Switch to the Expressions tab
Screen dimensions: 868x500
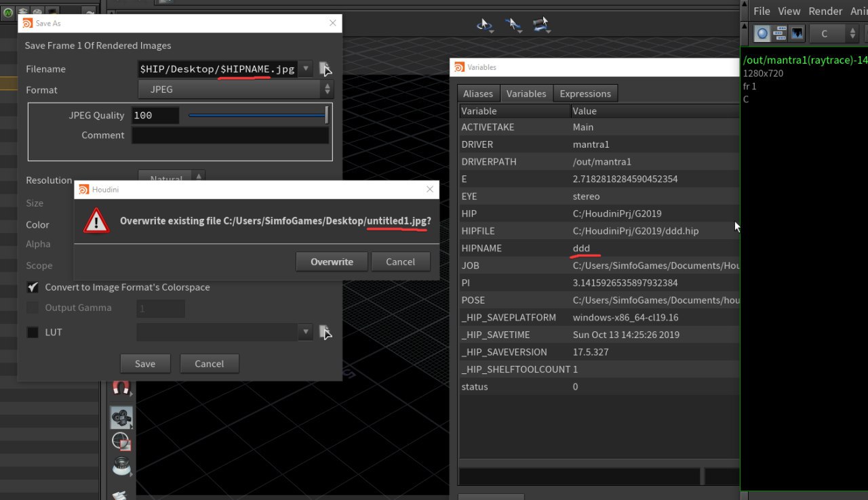click(585, 93)
